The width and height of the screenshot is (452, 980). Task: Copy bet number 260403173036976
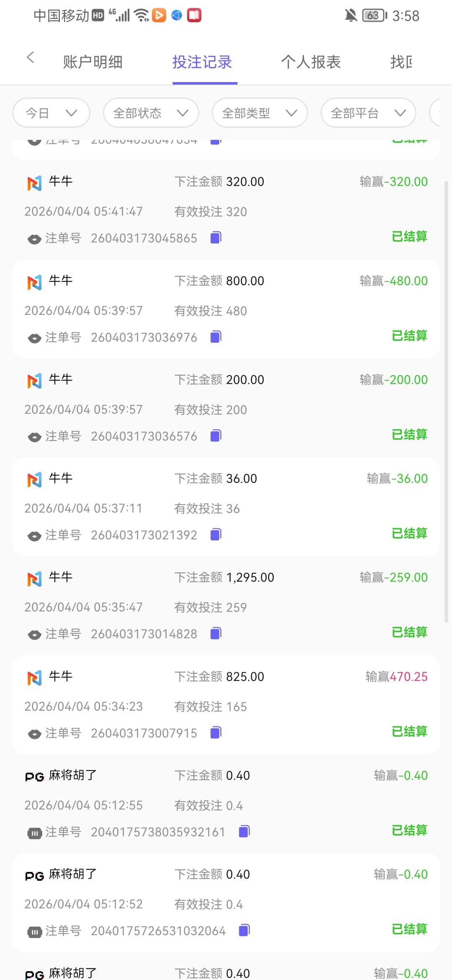pyautogui.click(x=216, y=337)
